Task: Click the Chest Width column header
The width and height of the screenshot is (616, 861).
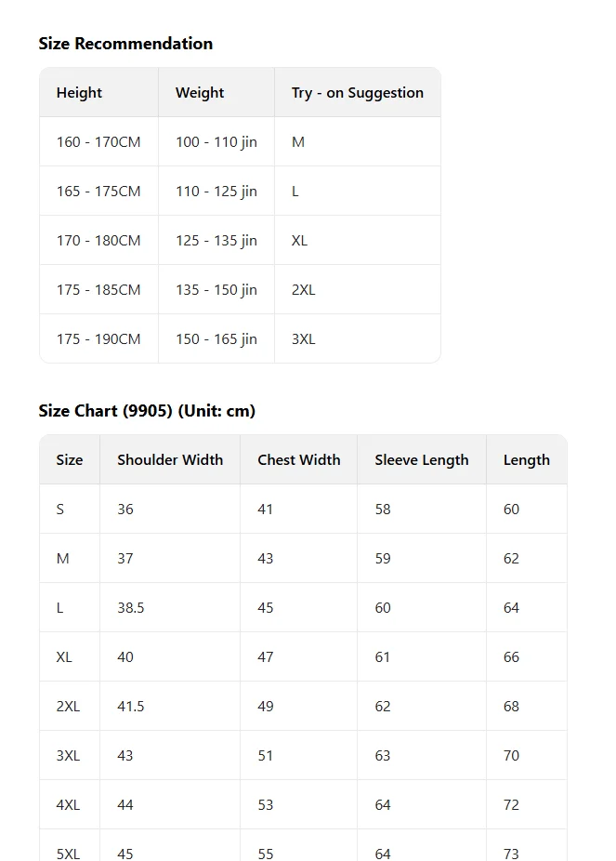Action: click(x=299, y=459)
